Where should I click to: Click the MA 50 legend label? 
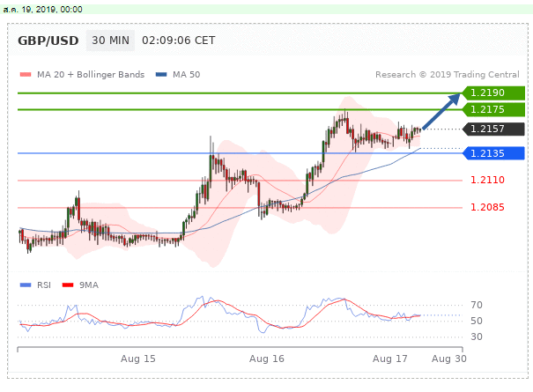point(186,75)
